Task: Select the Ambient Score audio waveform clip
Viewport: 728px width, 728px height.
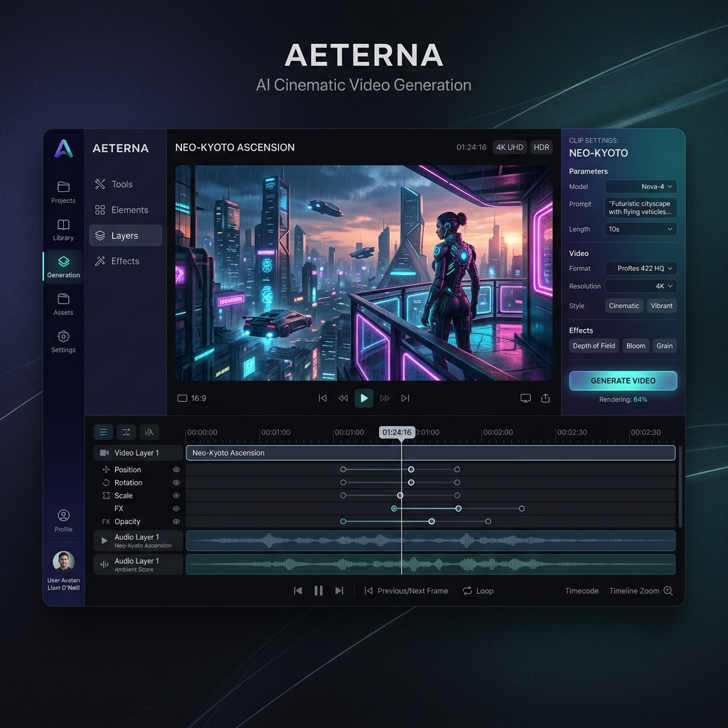Action: click(x=430, y=564)
